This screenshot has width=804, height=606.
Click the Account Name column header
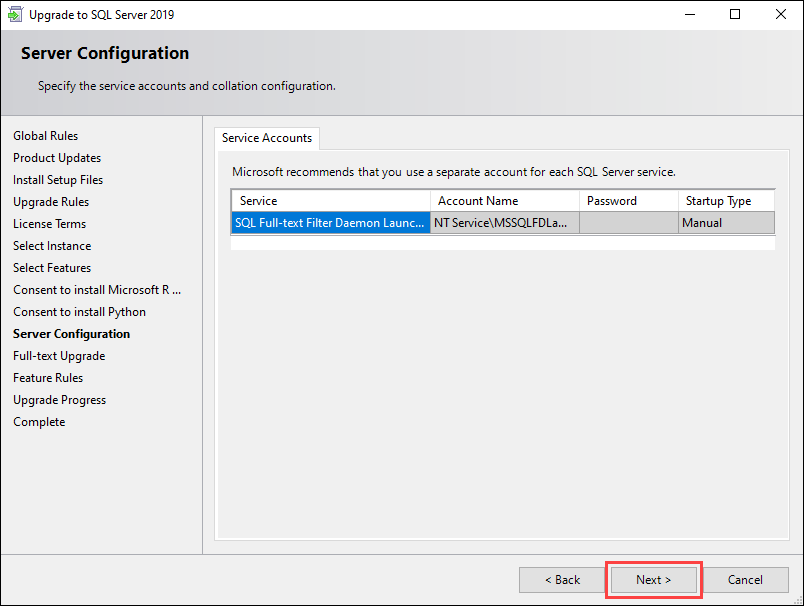click(504, 201)
